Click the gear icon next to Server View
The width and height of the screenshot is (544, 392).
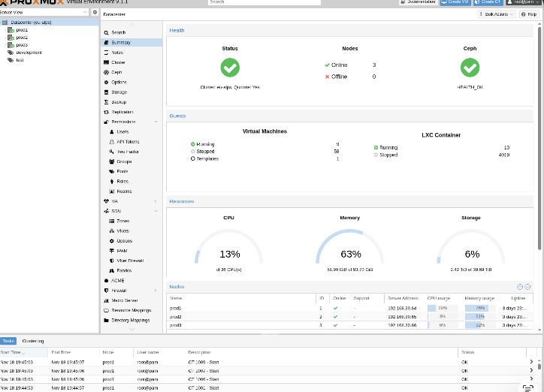(95, 13)
